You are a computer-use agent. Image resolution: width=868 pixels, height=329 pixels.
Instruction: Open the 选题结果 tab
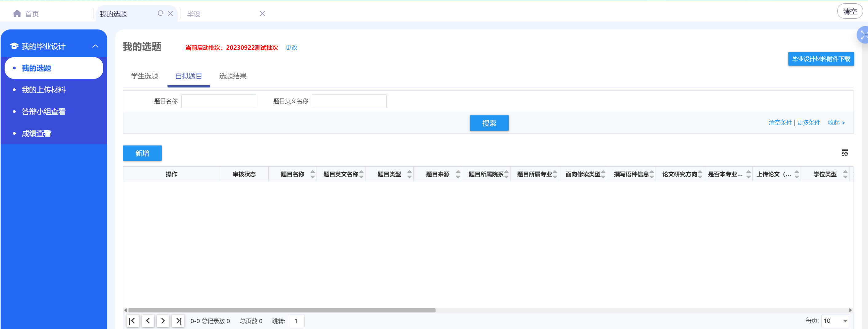(233, 76)
